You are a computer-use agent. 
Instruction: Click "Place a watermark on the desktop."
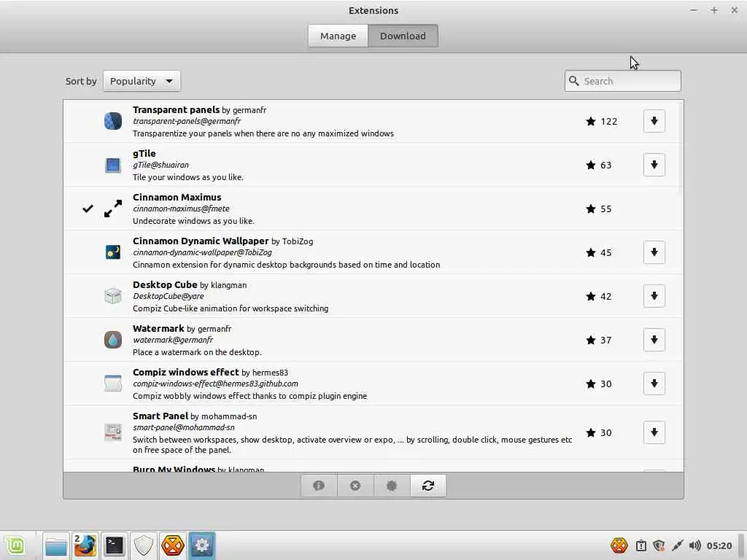197,352
